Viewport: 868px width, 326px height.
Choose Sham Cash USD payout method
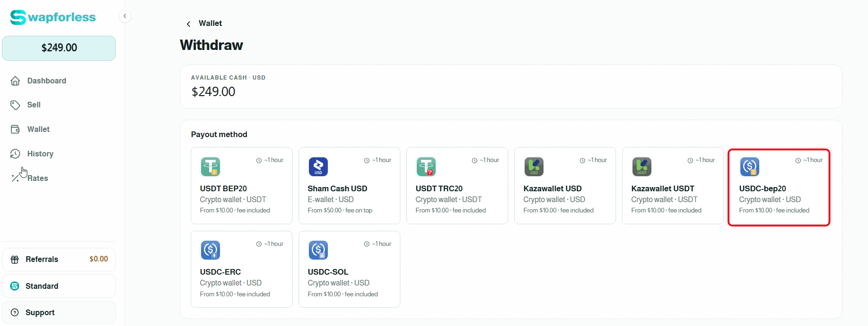[x=349, y=186]
